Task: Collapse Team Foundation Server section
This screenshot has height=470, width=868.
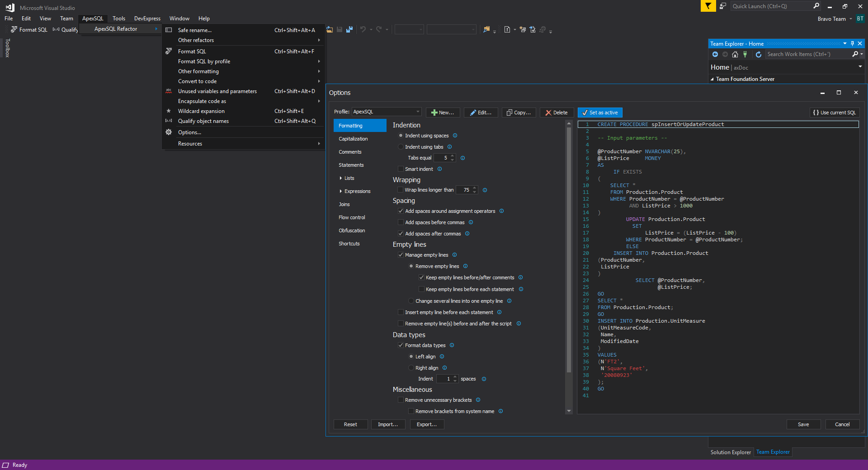Action: 712,79
